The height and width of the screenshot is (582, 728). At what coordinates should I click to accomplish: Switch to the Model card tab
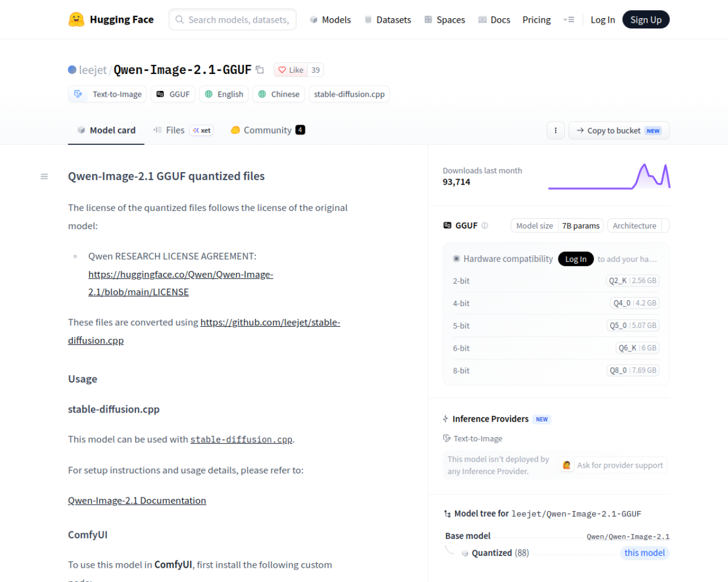(106, 130)
